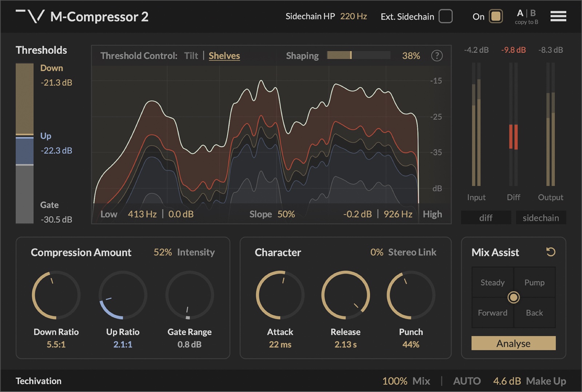The height and width of the screenshot is (392, 582).
Task: Click the -0.2 dB high shelf gain
Action: (358, 214)
